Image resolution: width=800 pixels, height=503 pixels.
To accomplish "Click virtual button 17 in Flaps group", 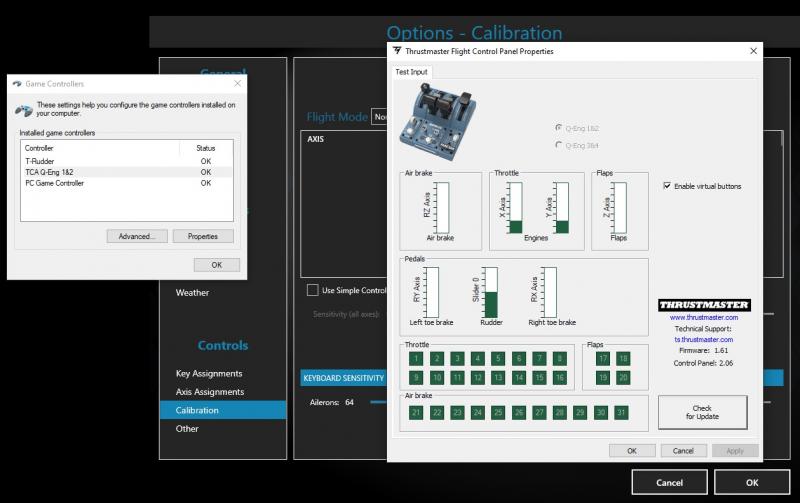I will click(603, 359).
